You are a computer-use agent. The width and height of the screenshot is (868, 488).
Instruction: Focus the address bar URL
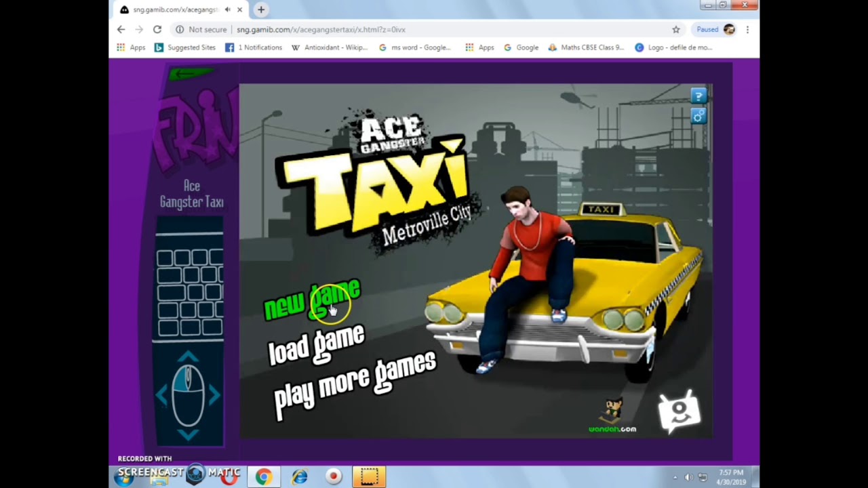[321, 29]
